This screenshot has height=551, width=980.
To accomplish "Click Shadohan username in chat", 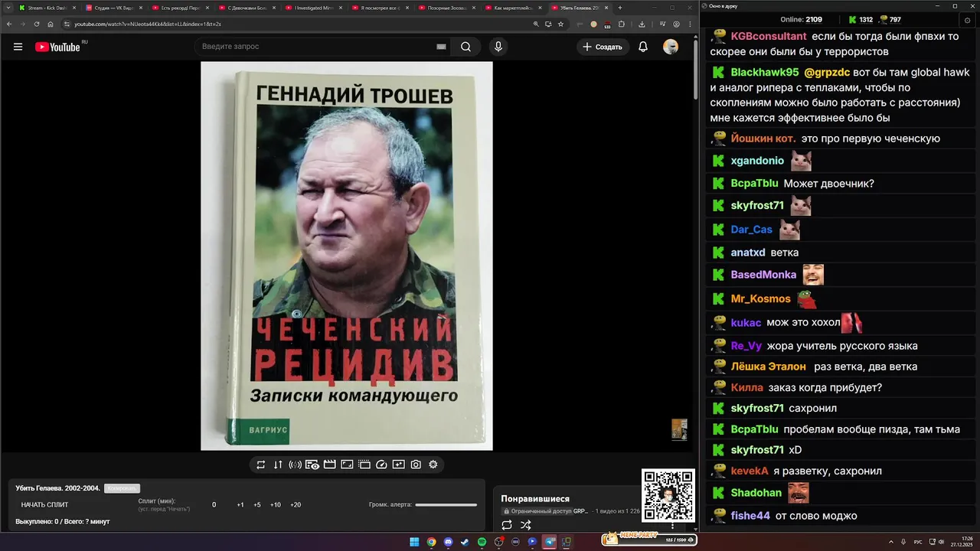I will [756, 493].
